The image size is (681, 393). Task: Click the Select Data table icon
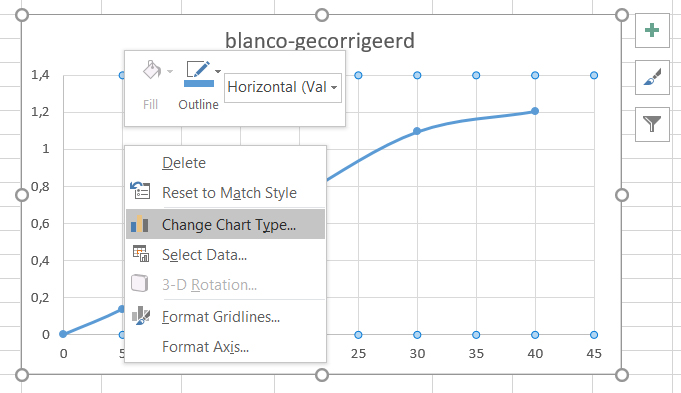(x=141, y=254)
